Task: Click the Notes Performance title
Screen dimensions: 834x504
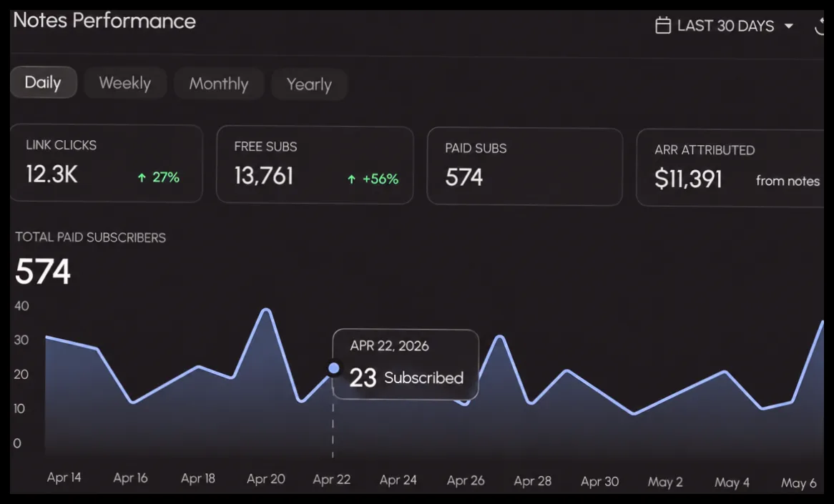Action: coord(104,21)
